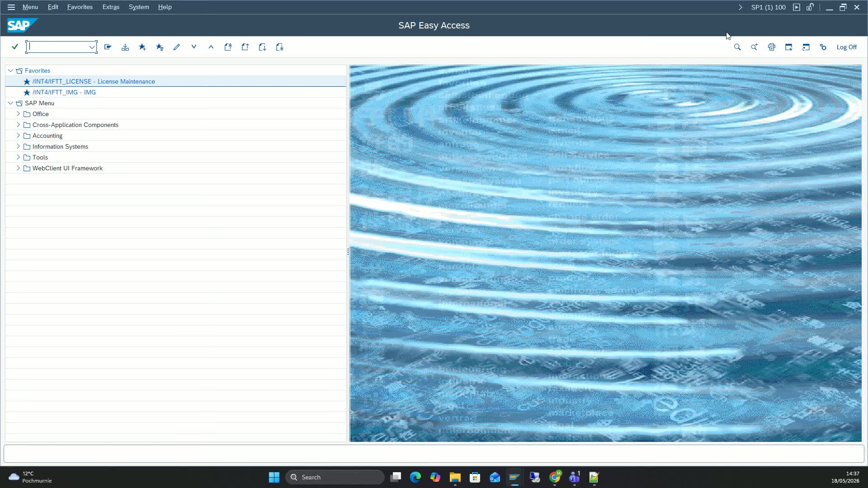Click the weather widget in taskbar
This screenshot has height=488, width=868.
point(30,477)
